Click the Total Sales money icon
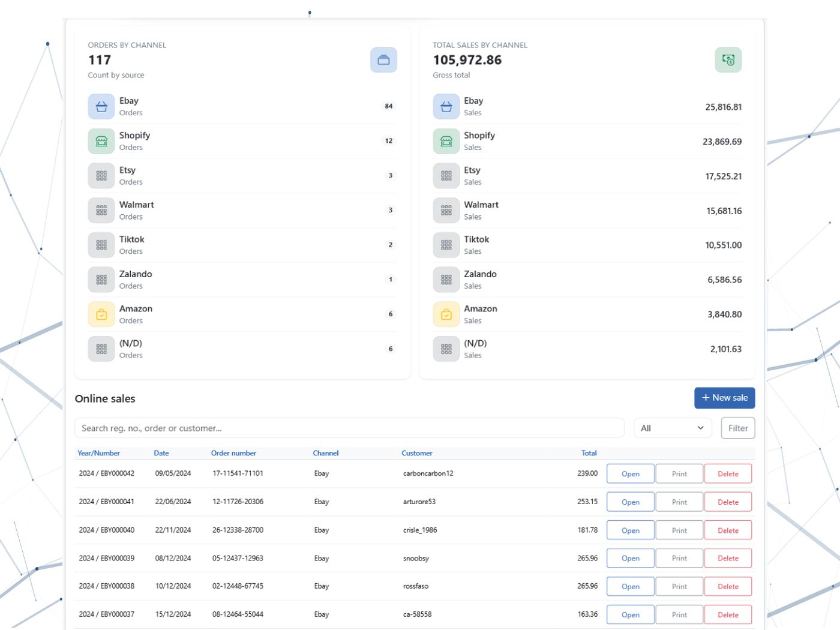The image size is (840, 630). pos(728,60)
